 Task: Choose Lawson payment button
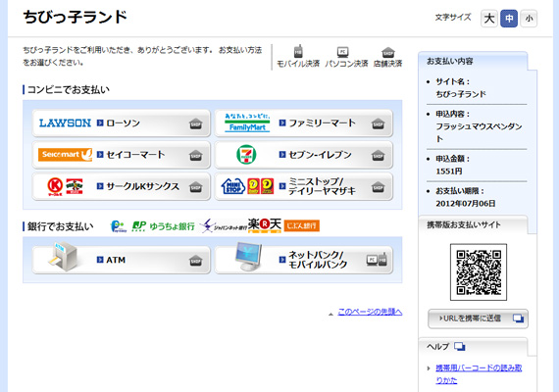click(x=122, y=123)
